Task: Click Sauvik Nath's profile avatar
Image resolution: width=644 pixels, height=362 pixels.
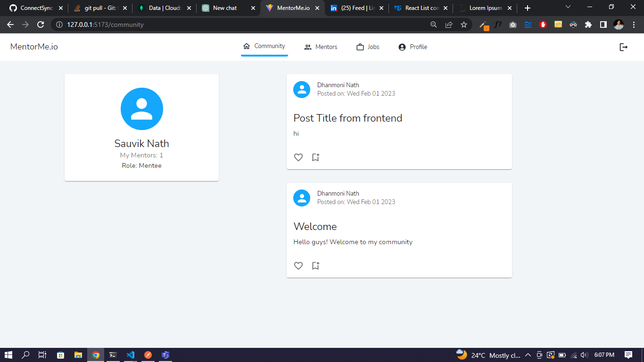Action: click(142, 108)
